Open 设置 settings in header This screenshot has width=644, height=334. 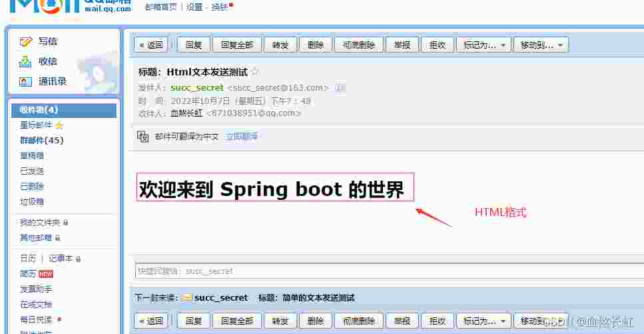coord(194,7)
